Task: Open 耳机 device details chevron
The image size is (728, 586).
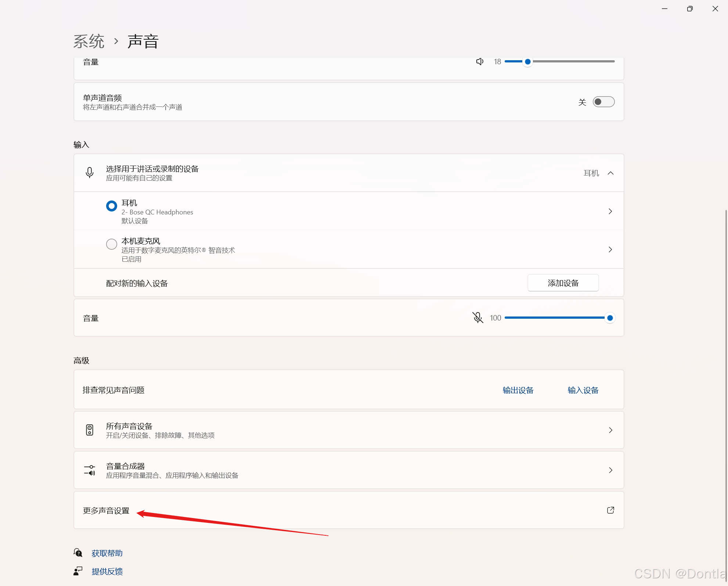Action: (x=610, y=211)
